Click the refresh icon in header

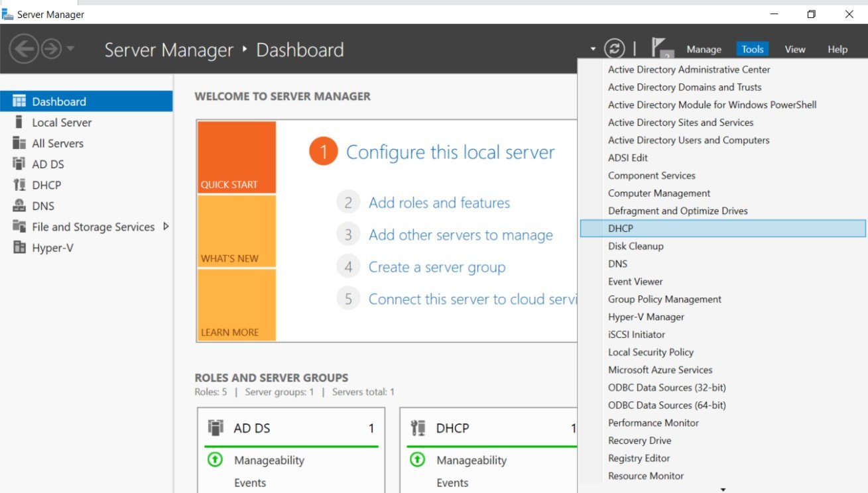(615, 48)
